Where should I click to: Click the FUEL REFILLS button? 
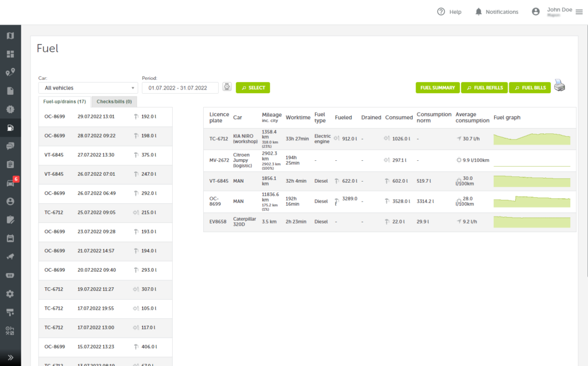(x=485, y=88)
